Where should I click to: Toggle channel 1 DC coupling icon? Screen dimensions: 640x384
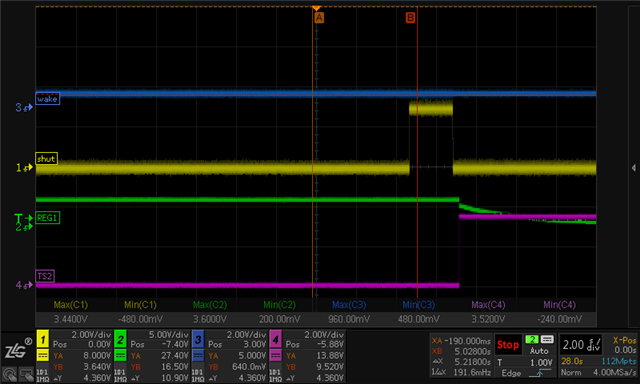coord(42,355)
